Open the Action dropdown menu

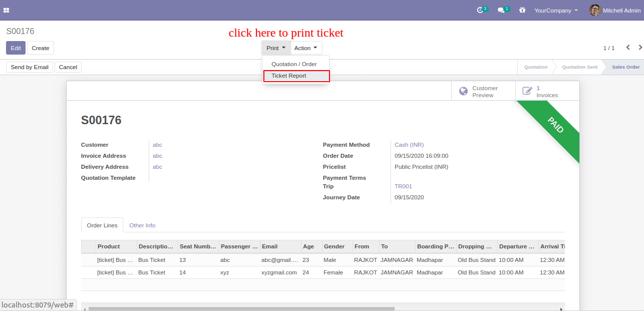(305, 48)
